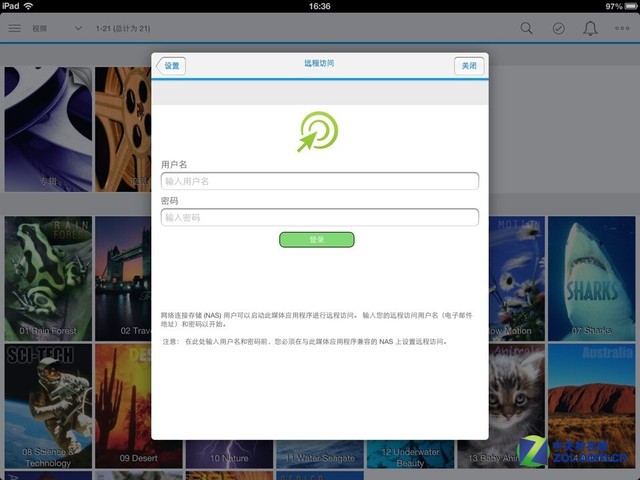Expand the 视频 category dropdown arrow
Screen dimensions: 640x480
tap(78, 28)
